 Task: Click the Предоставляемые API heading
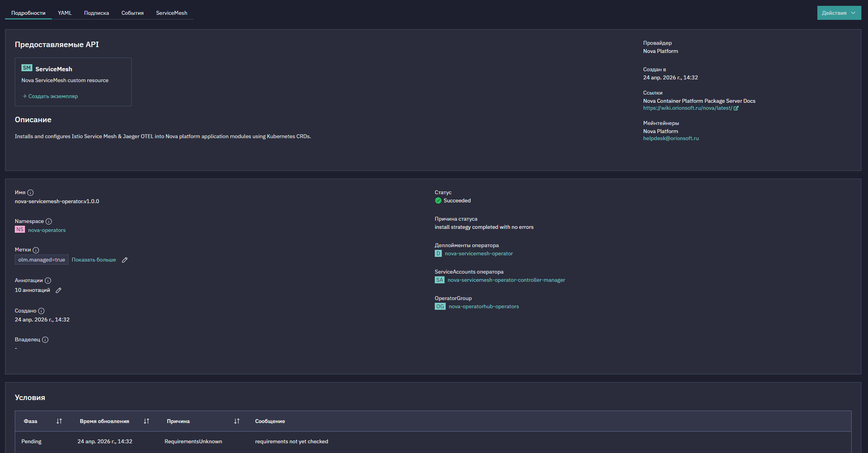click(57, 44)
